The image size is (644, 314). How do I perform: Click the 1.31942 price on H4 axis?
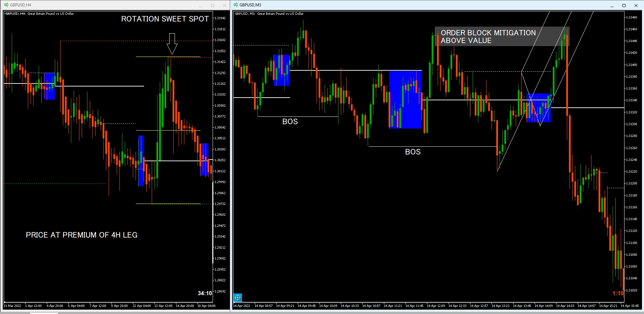[220, 18]
